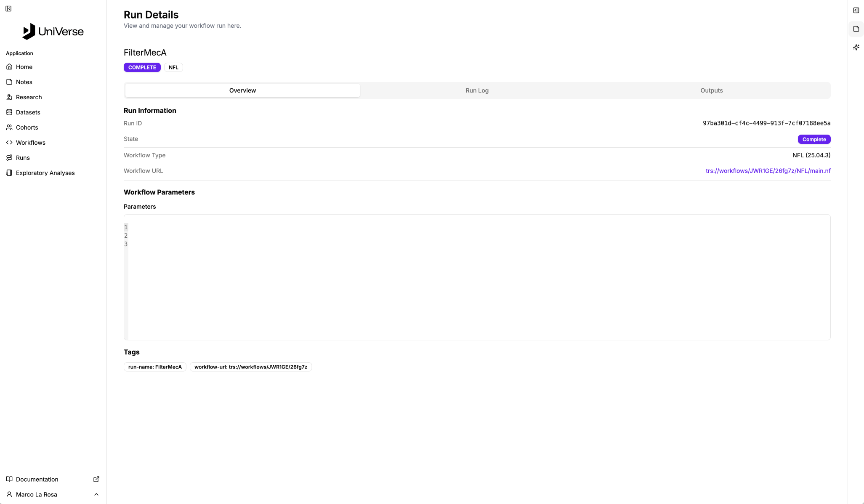Open Cohorts in sidebar
864x504 pixels.
[x=27, y=127]
